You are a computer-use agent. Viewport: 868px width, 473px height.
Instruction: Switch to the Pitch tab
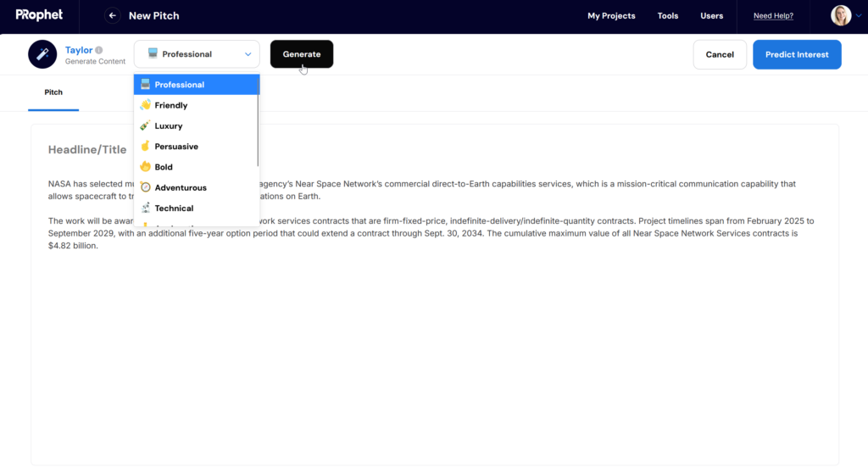pyautogui.click(x=53, y=92)
